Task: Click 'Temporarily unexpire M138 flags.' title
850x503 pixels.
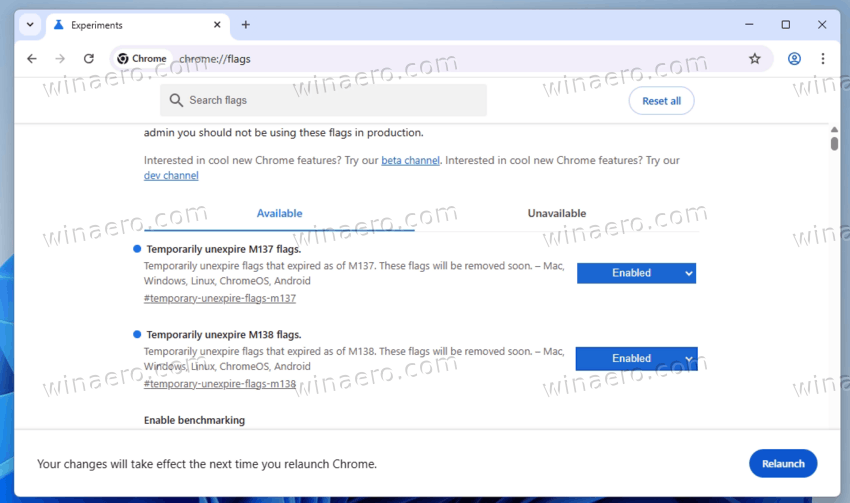Action: point(224,335)
